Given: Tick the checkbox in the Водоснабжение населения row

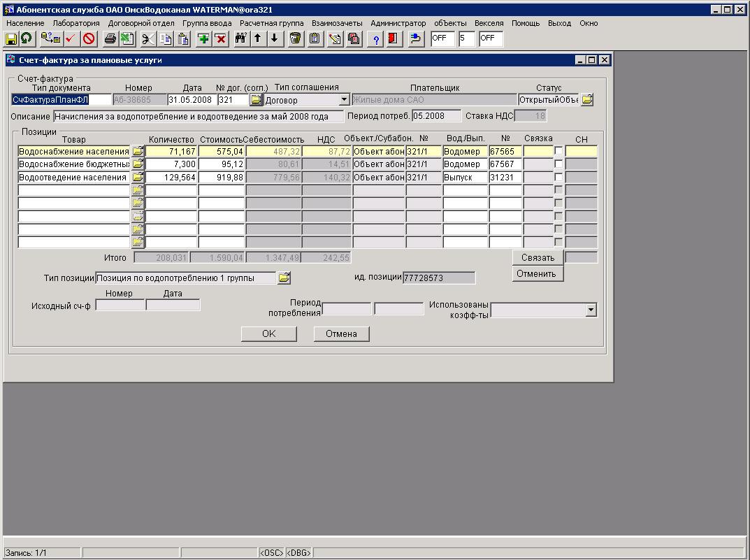Looking at the screenshot, I should [x=558, y=151].
